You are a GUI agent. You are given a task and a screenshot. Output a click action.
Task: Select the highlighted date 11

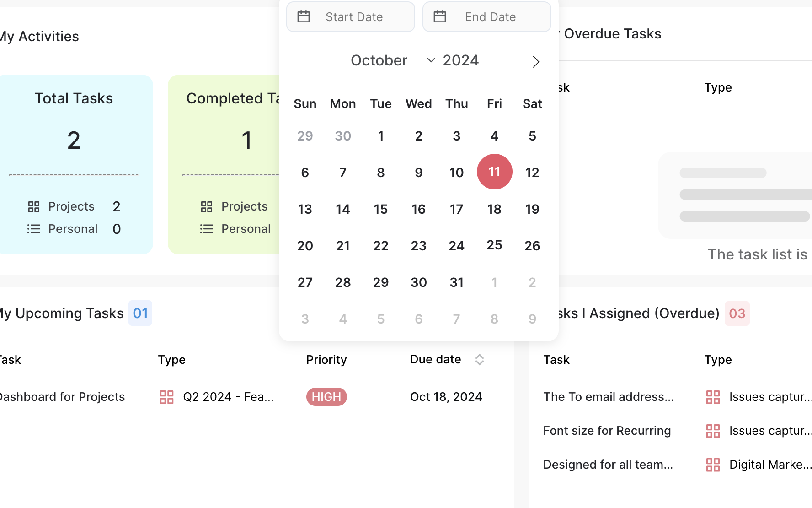(x=494, y=172)
